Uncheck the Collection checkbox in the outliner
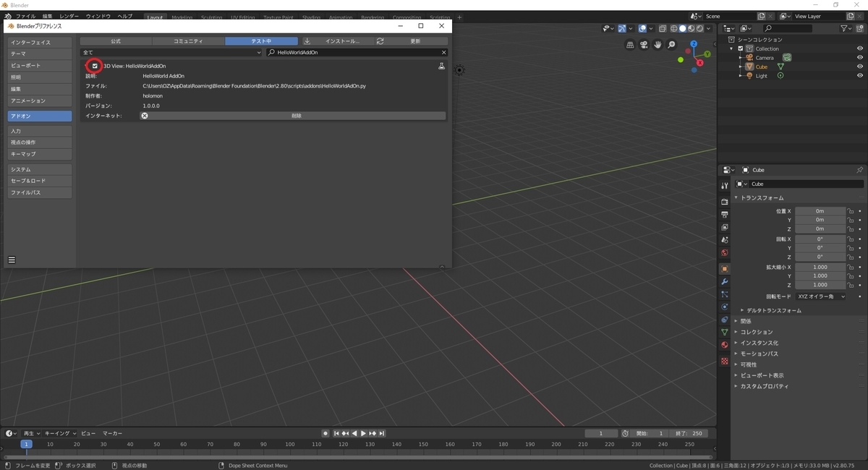This screenshot has width=868, height=470. pos(741,48)
